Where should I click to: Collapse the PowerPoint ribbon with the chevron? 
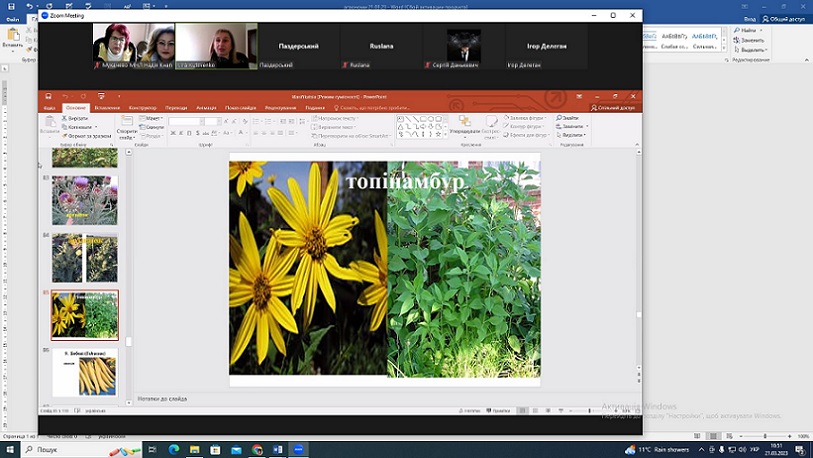pos(637,145)
